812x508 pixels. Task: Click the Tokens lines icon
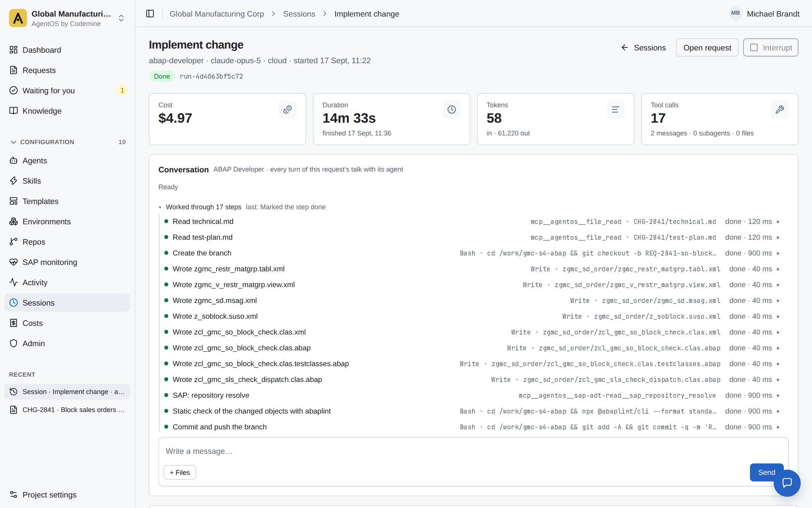point(615,110)
